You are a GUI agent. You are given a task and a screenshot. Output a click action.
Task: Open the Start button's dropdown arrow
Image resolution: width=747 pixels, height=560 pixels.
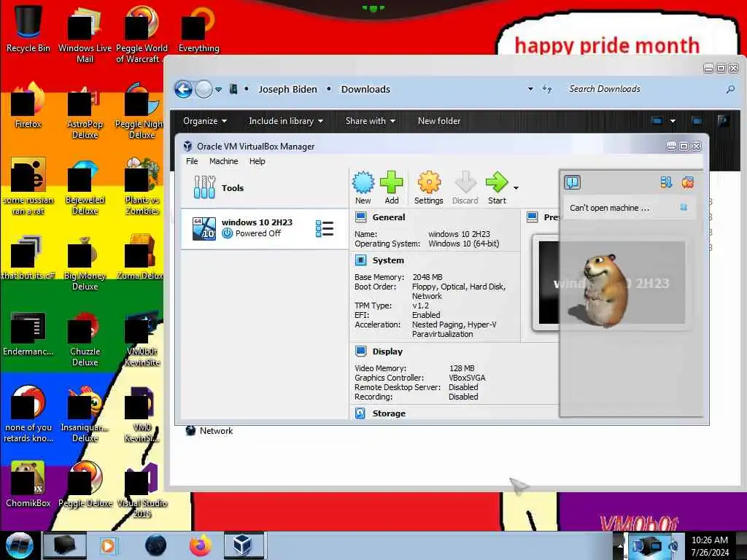click(516, 188)
